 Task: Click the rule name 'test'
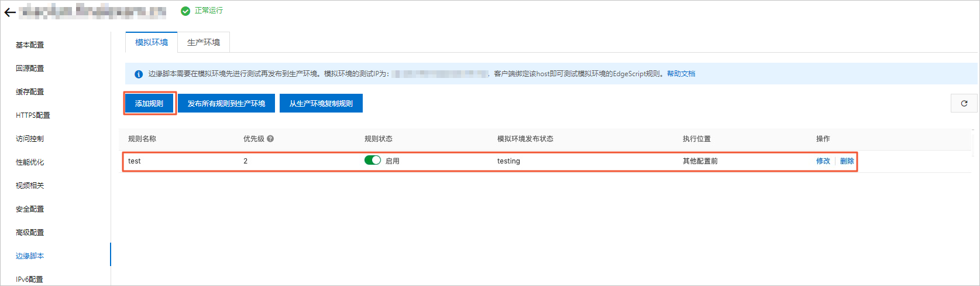[x=135, y=161]
